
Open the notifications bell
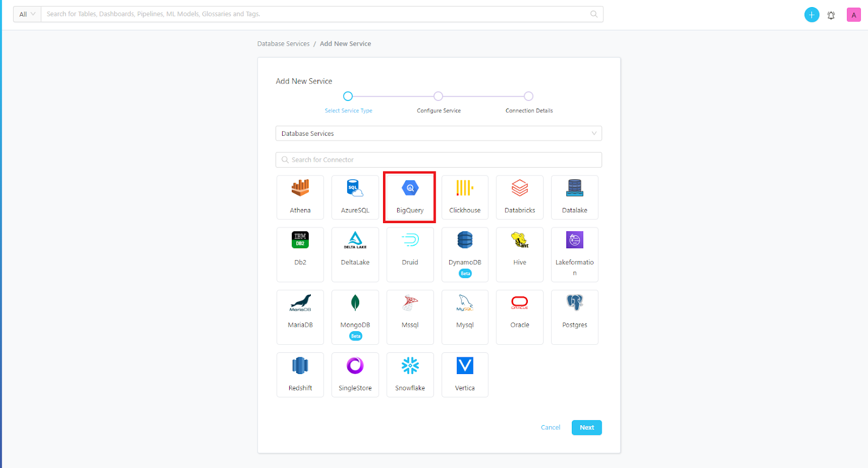click(x=831, y=15)
